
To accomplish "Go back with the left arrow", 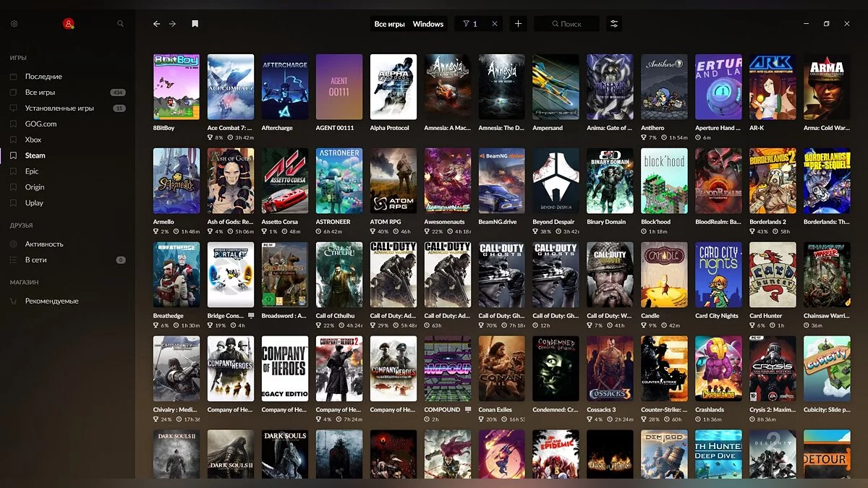I will [x=156, y=24].
